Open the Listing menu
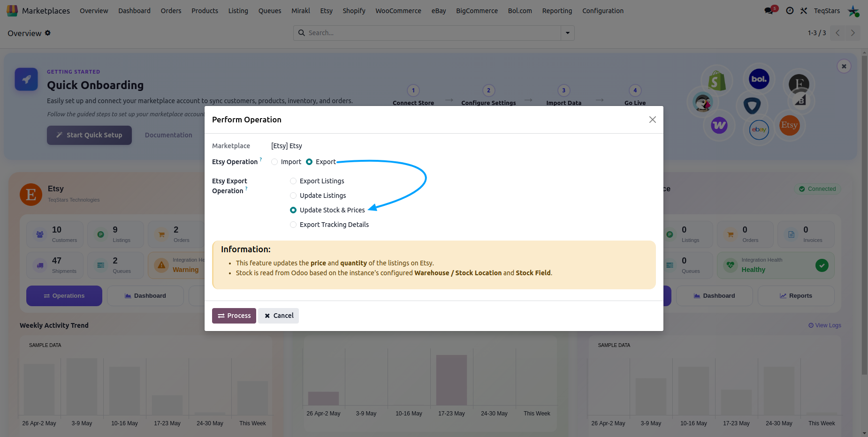The height and width of the screenshot is (437, 868). pyautogui.click(x=238, y=11)
